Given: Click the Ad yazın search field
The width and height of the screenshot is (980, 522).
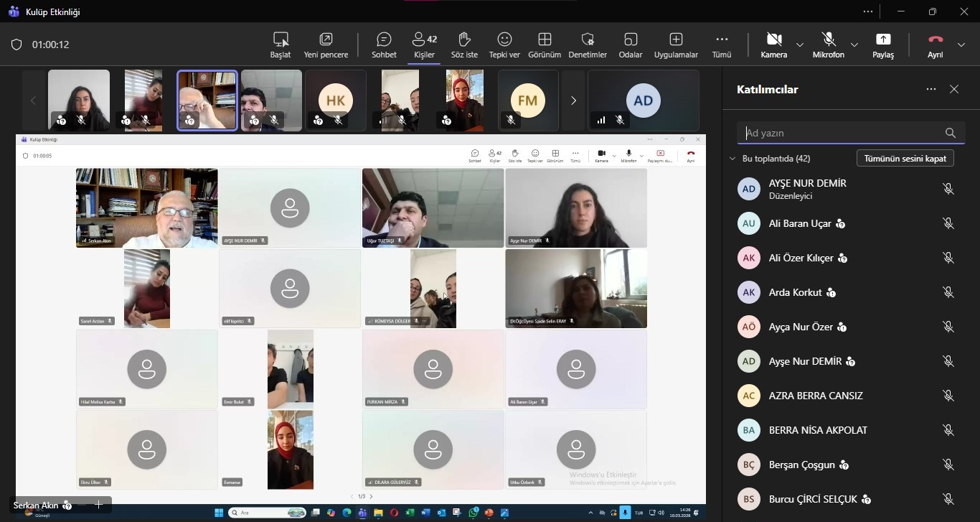Looking at the screenshot, I should pos(843,133).
